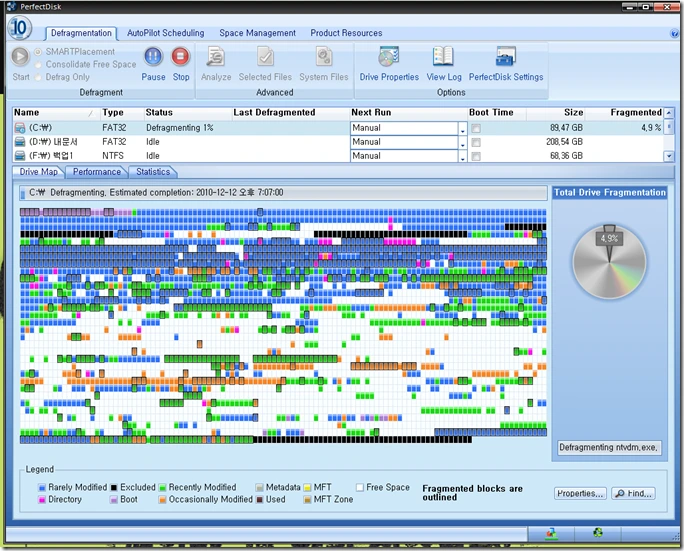684x551 pixels.
Task: Click the Metadata legend swatch
Action: click(260, 488)
